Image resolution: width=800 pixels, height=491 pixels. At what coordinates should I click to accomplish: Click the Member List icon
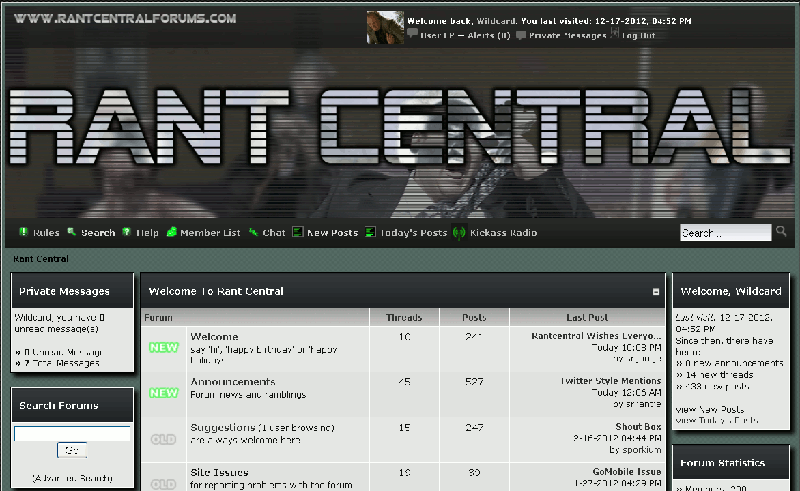[x=172, y=233]
